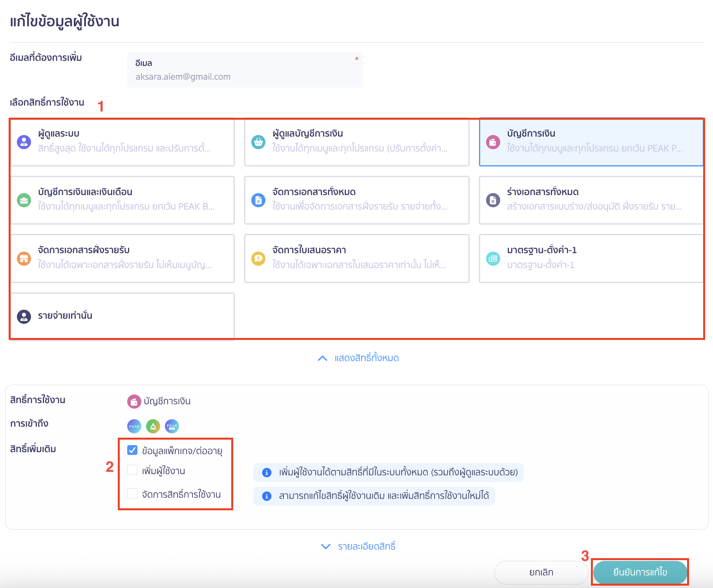Click the green A access app icon
The width and height of the screenshot is (713, 588).
click(x=153, y=426)
